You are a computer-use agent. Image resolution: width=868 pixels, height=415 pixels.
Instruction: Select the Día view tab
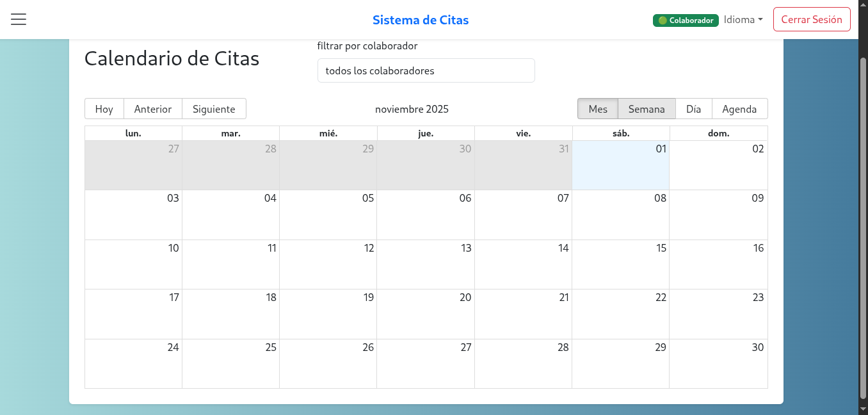pos(694,109)
